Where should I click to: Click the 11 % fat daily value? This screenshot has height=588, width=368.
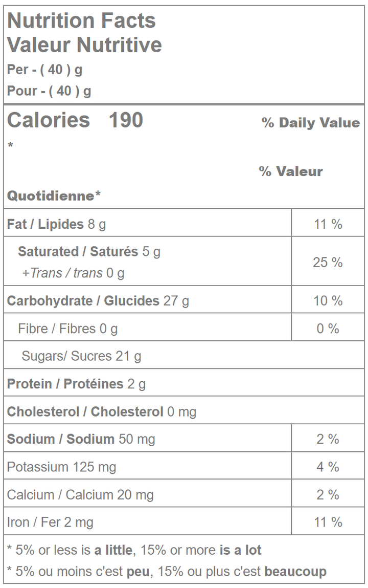(x=328, y=224)
